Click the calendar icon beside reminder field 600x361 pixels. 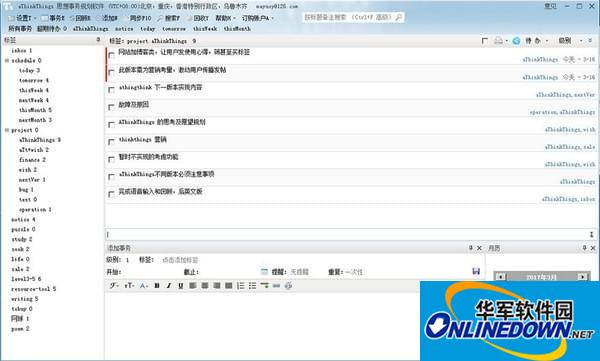(264, 272)
